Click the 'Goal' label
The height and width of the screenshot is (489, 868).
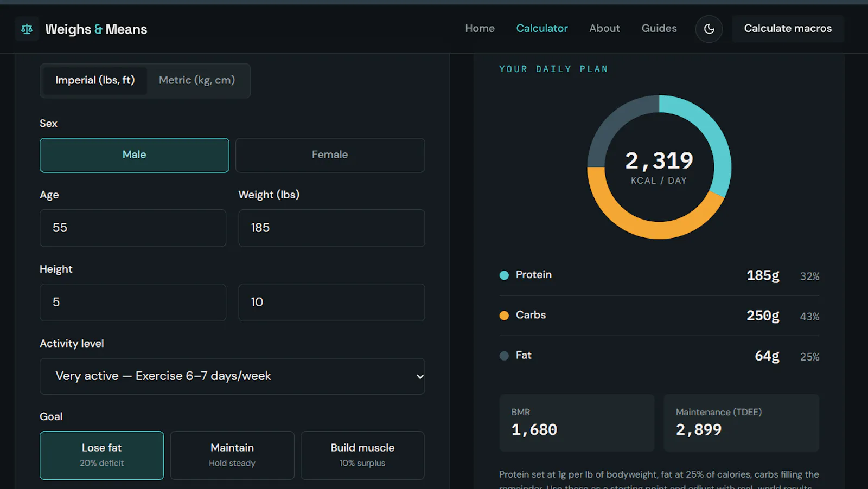(51, 416)
